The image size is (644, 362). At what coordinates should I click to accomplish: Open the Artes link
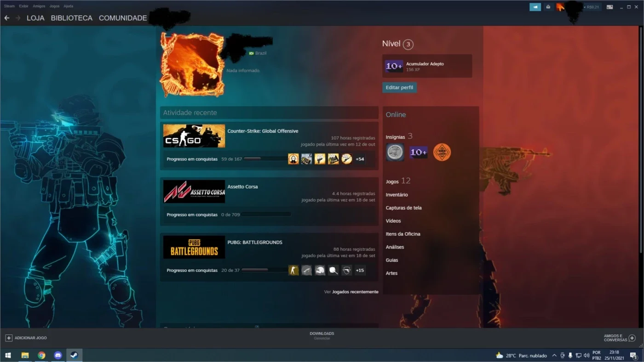click(x=391, y=273)
